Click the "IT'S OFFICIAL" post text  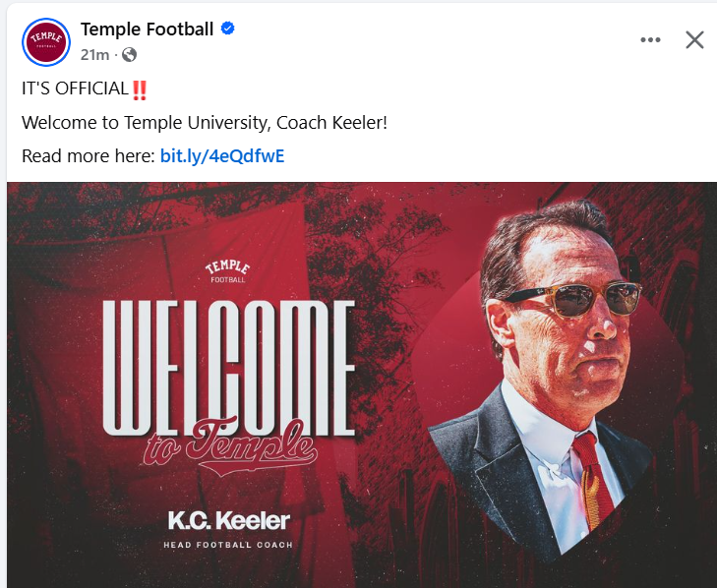pos(75,89)
